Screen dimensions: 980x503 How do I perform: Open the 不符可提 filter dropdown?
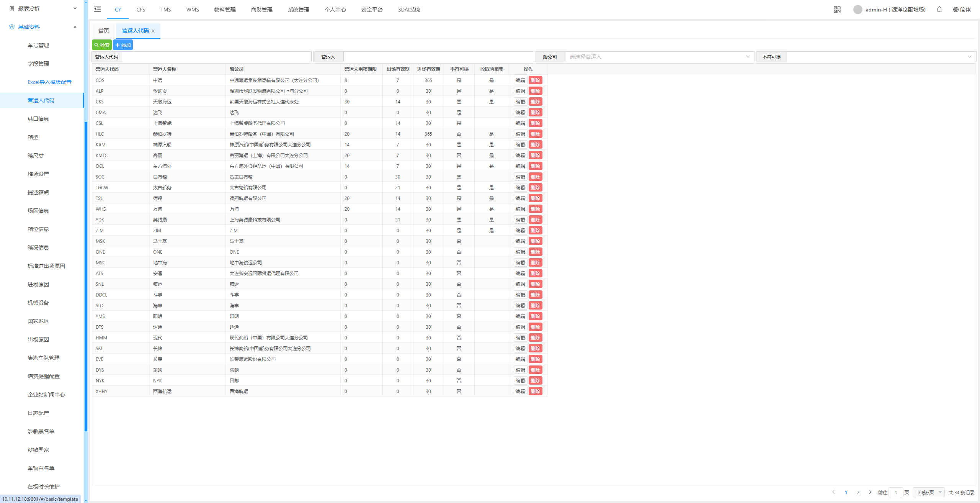click(x=880, y=57)
